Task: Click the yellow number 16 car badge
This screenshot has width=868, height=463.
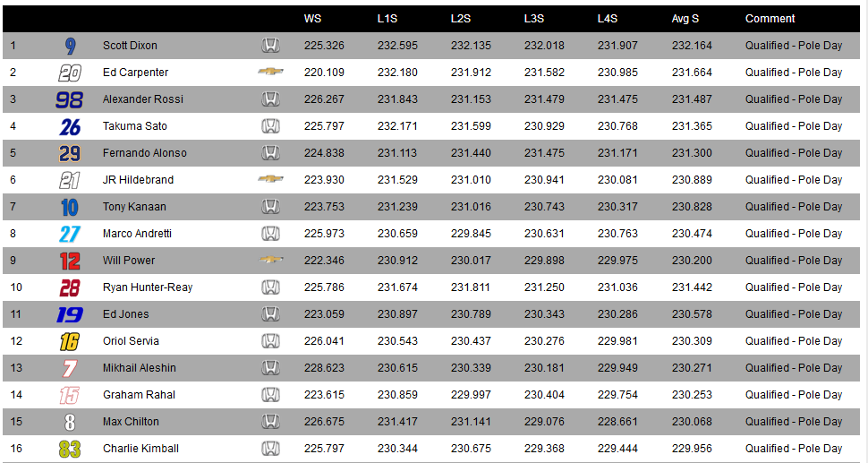Action: click(x=70, y=342)
